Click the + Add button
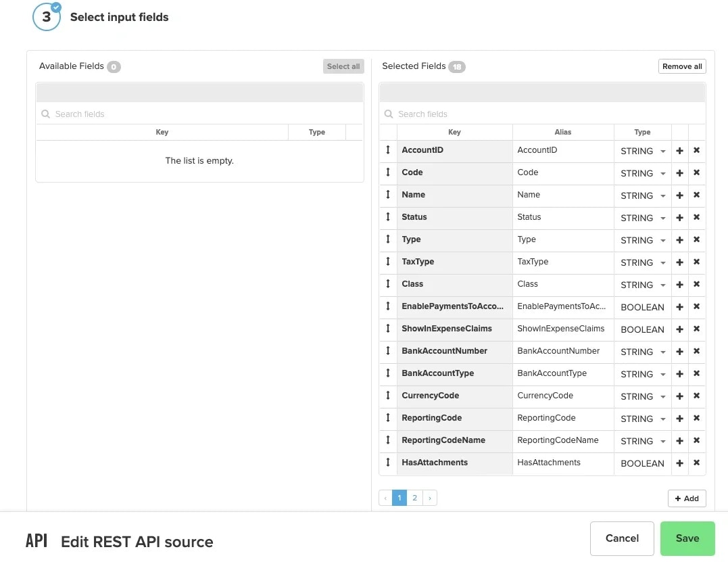 pyautogui.click(x=687, y=498)
